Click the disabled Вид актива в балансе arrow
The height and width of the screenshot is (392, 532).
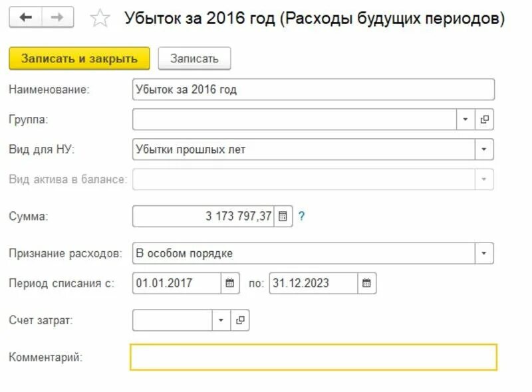484,179
